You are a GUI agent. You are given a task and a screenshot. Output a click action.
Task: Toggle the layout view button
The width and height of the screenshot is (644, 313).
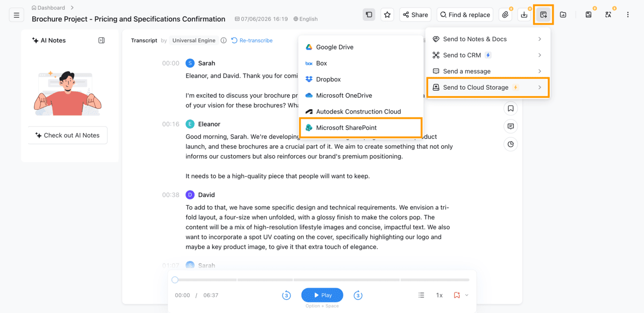click(369, 15)
